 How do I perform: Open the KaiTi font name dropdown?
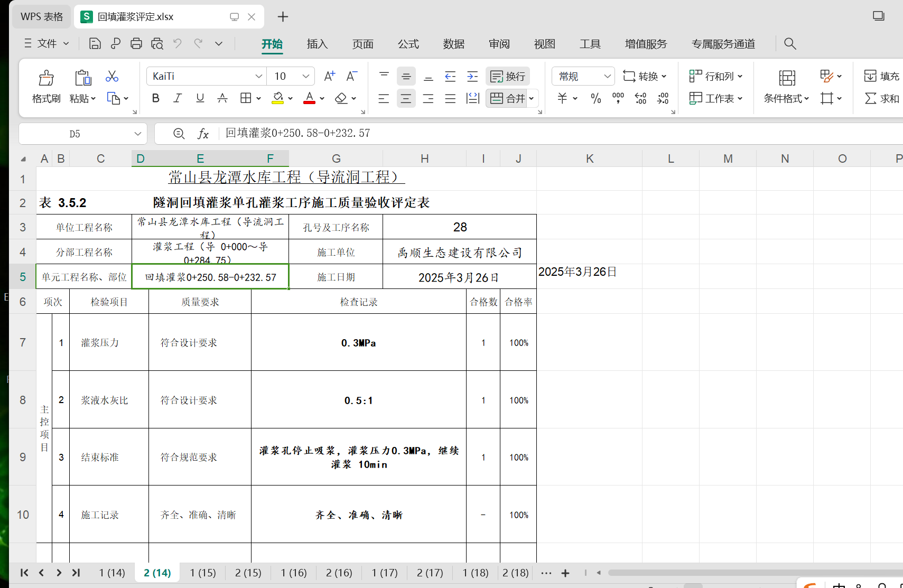pos(258,77)
